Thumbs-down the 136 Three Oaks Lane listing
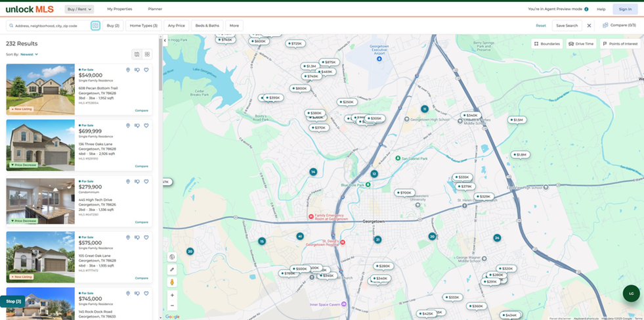This screenshot has height=320, width=644. coord(137,126)
